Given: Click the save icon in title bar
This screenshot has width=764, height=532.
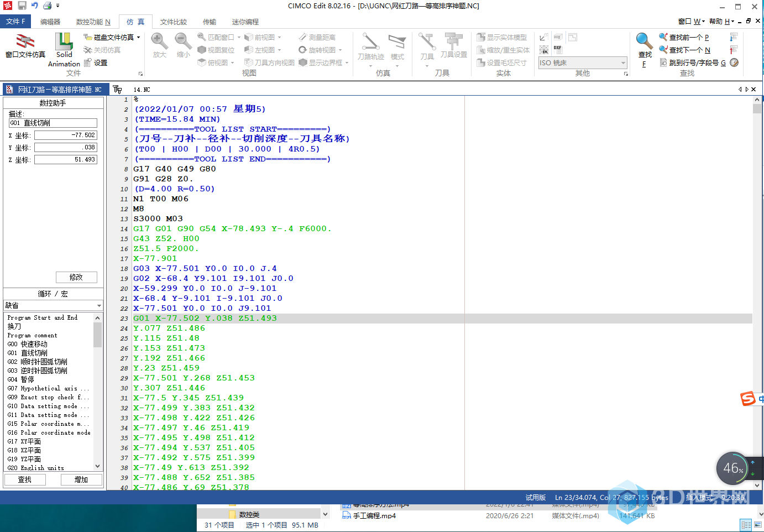Looking at the screenshot, I should click(22, 6).
